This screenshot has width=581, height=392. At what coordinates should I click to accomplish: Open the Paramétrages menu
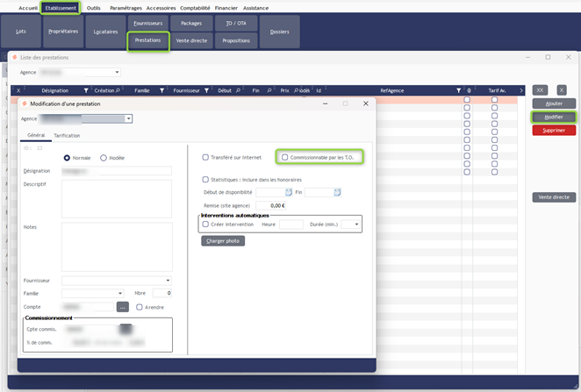tap(126, 8)
